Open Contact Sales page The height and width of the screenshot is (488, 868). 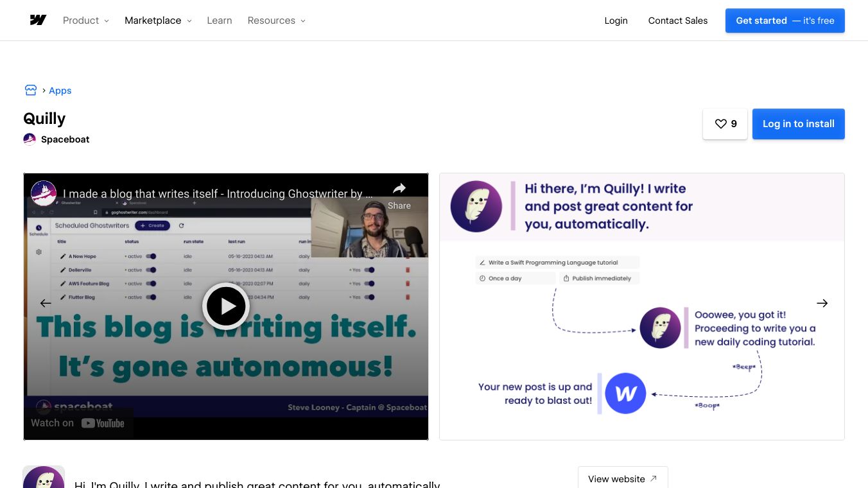click(x=678, y=21)
